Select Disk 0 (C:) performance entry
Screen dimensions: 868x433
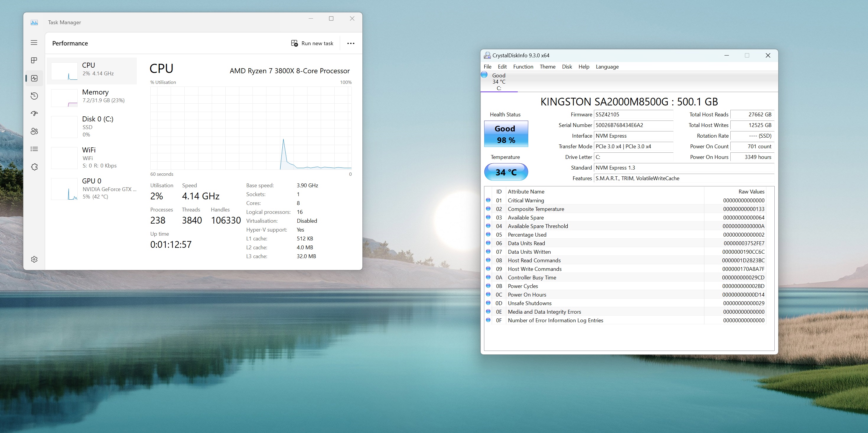click(92, 127)
